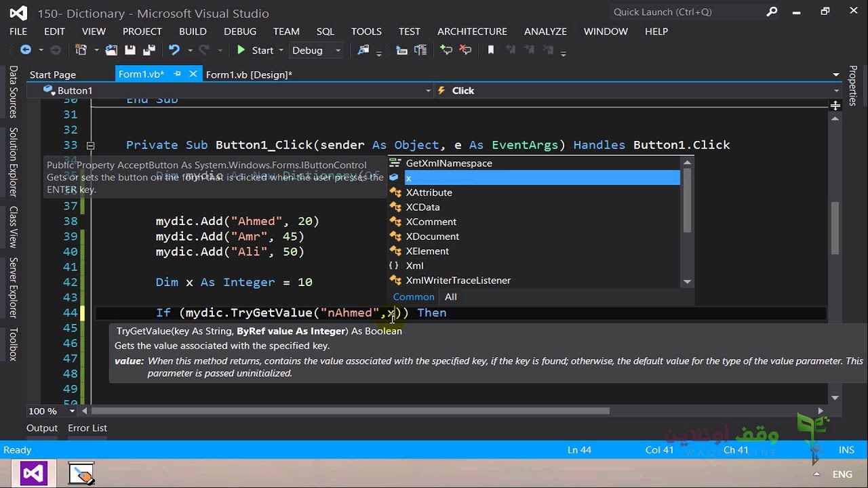Click the New Project toolbar icon
The height and width of the screenshot is (488, 868).
coord(81,49)
